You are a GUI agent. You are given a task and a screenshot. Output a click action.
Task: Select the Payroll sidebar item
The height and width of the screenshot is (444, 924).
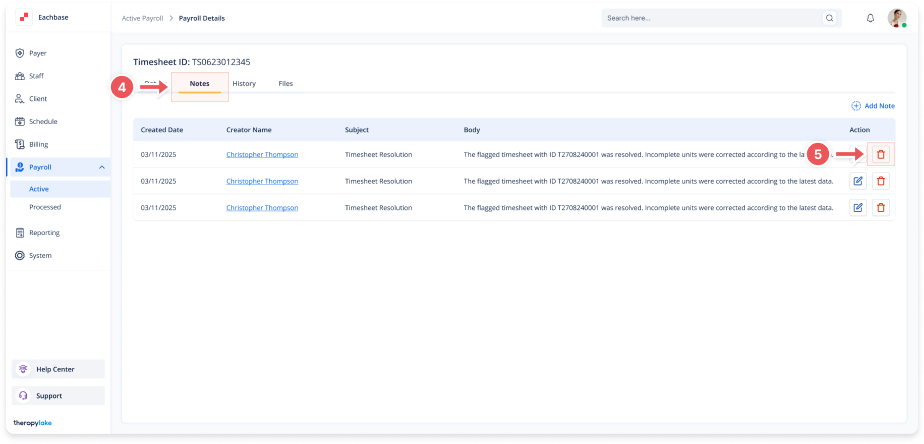point(58,167)
